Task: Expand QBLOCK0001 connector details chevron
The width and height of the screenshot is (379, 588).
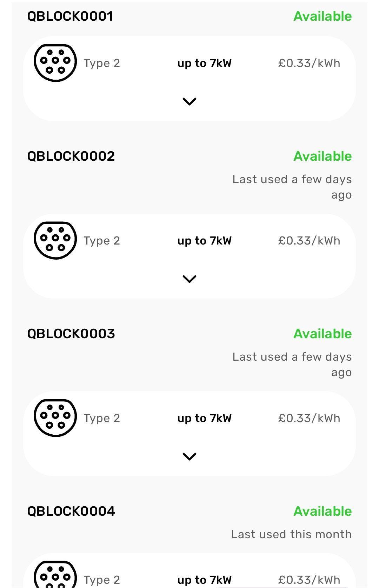Action: 189,101
